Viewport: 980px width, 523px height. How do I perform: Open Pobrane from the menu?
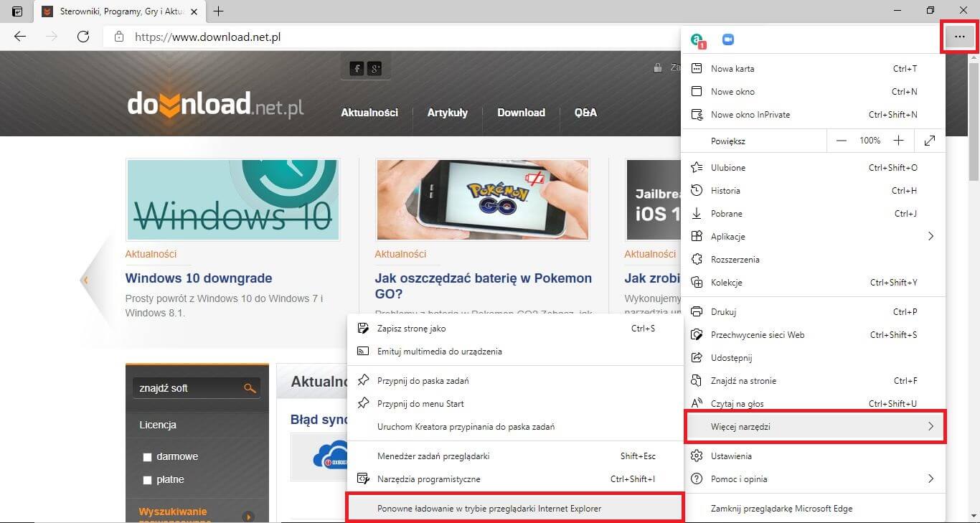[813, 214]
